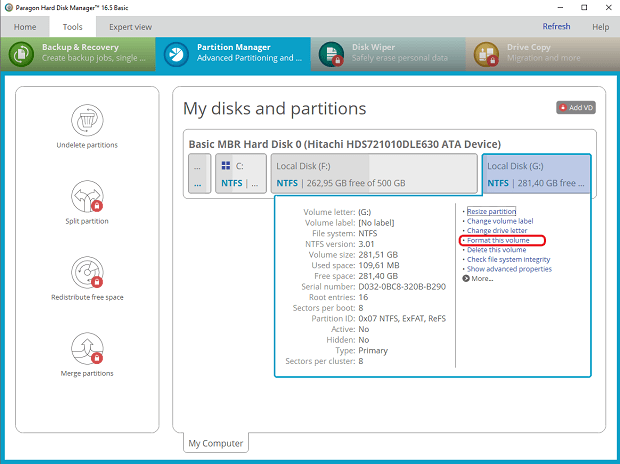Switch to the Tools tab
This screenshot has height=464, width=620.
(72, 27)
